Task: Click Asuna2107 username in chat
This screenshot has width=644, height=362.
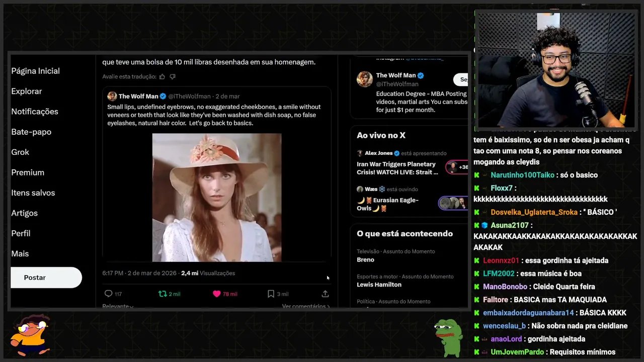Action: click(510, 225)
